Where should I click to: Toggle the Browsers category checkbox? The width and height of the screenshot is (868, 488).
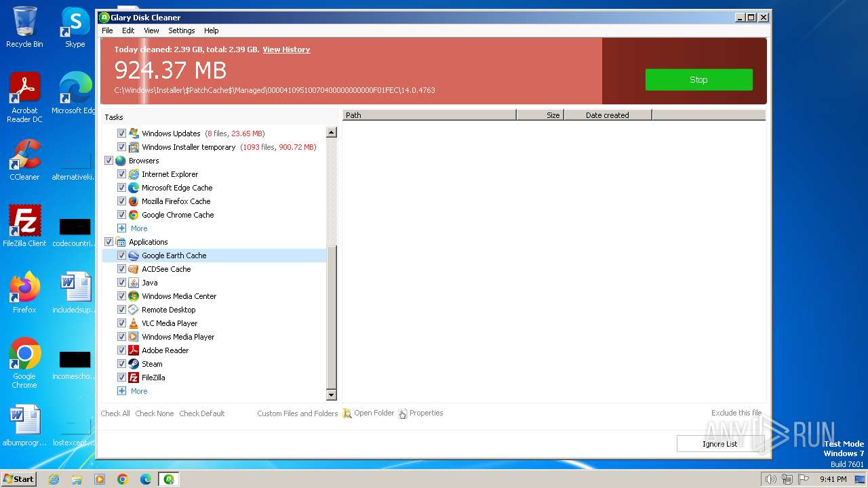pyautogui.click(x=108, y=161)
